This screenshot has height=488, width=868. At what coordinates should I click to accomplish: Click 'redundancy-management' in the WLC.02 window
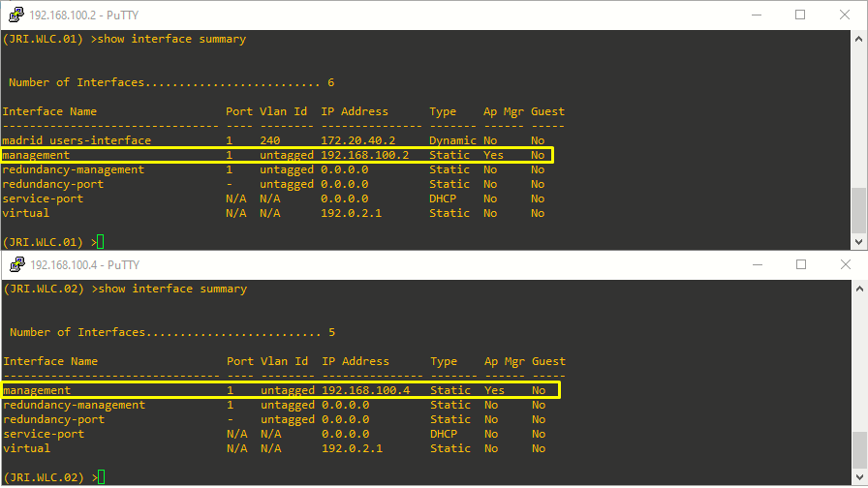(x=75, y=405)
